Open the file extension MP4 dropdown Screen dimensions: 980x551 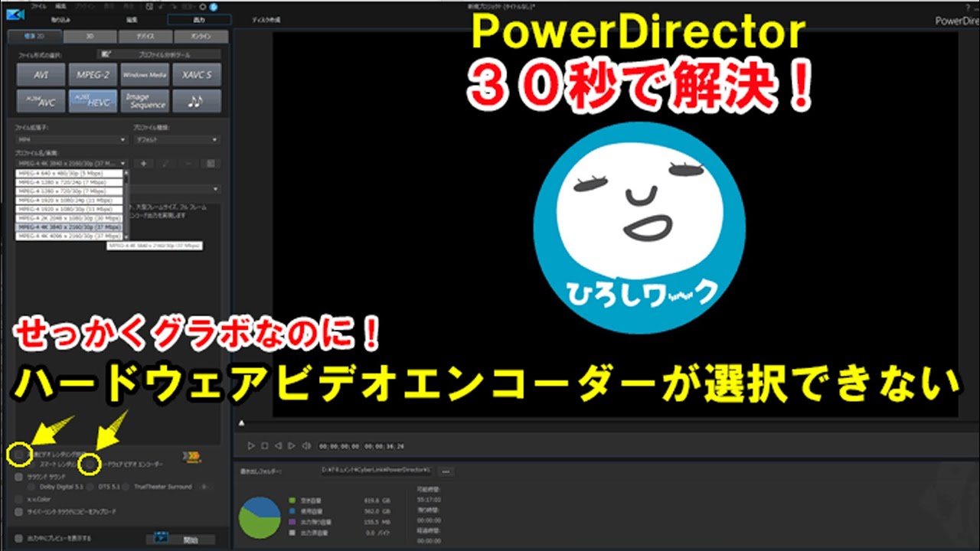tap(71, 140)
